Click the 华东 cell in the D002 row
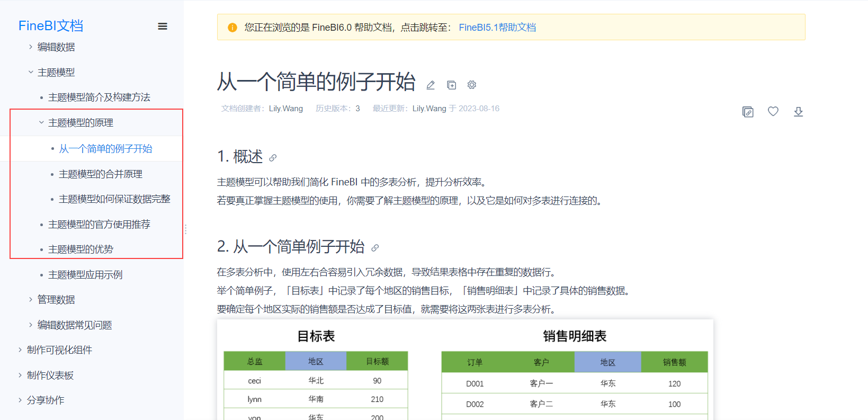Viewport: 868px width, 420px height. tap(608, 404)
